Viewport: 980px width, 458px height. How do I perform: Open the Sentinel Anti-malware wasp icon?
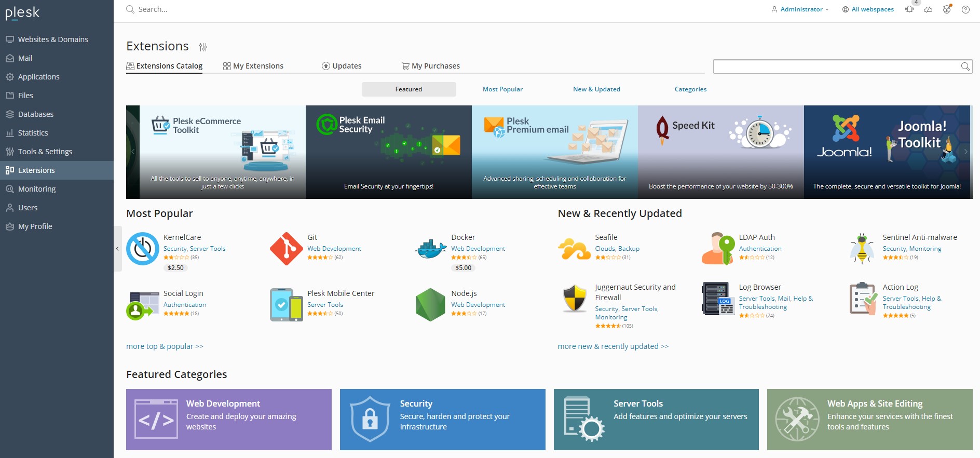tap(862, 249)
